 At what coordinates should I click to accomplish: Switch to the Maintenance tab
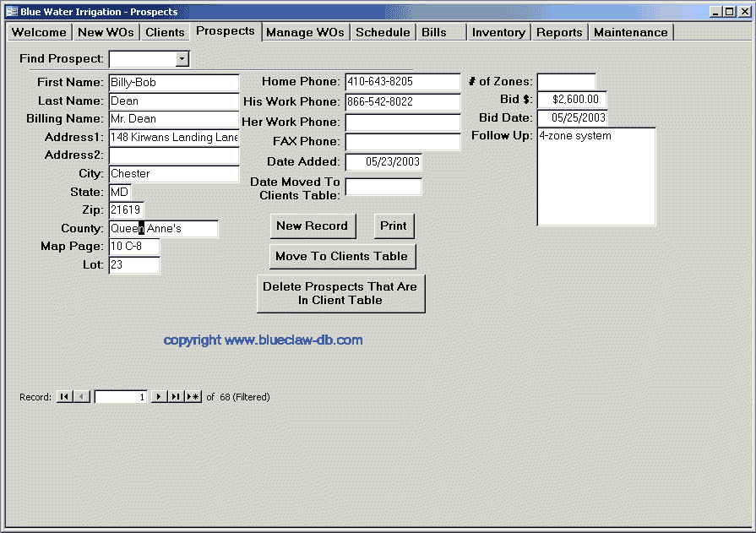click(x=631, y=32)
